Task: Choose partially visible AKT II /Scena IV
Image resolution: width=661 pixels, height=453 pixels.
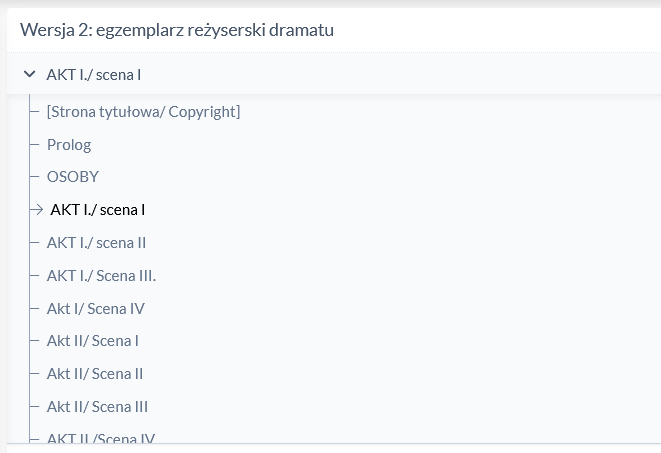Action: (100, 438)
